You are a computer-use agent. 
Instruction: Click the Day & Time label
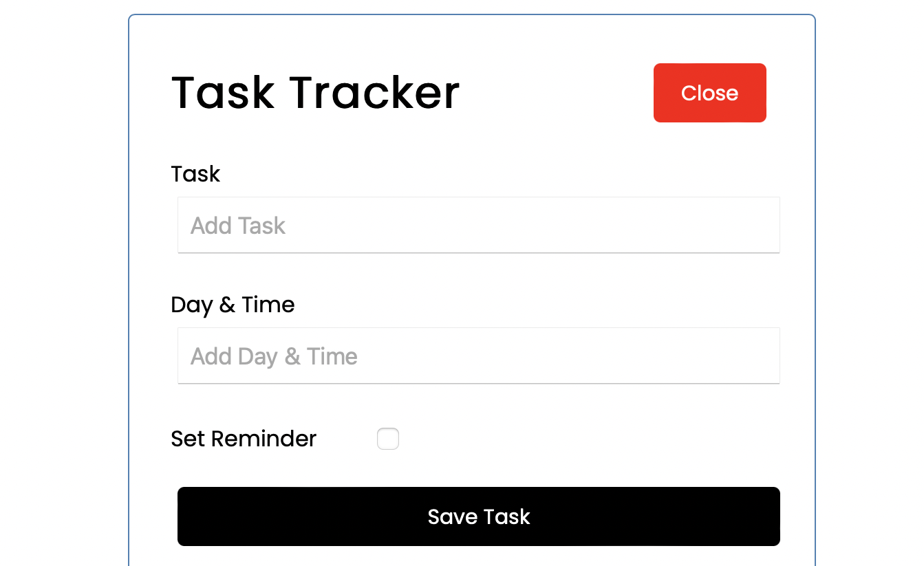233,305
